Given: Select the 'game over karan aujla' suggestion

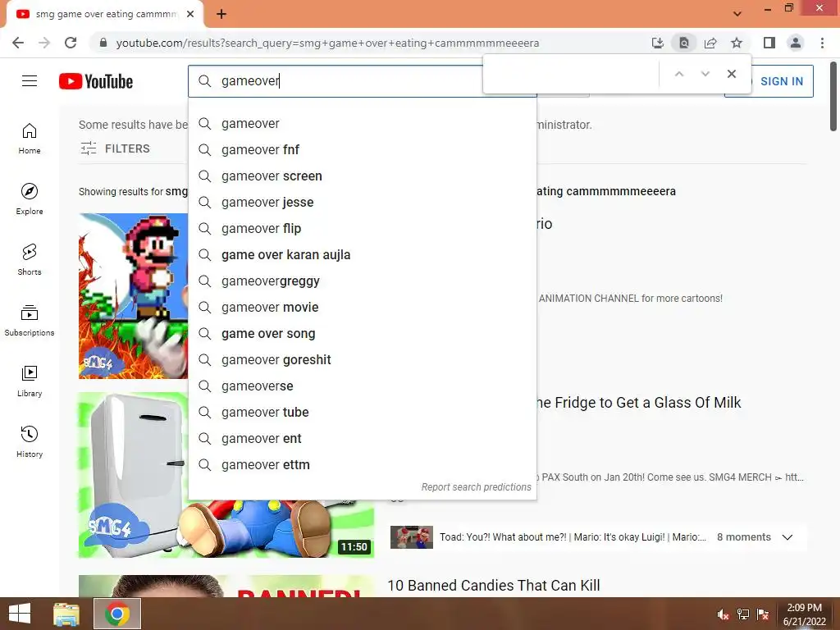Looking at the screenshot, I should coord(363,255).
